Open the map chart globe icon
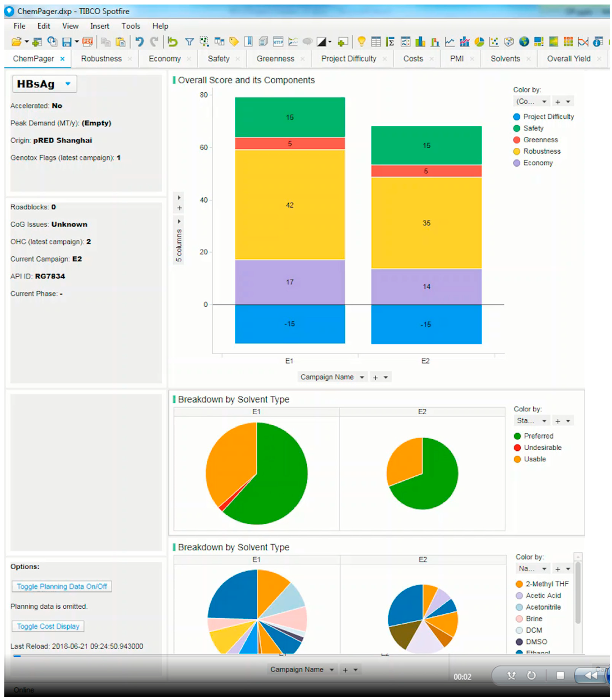Image resolution: width=612 pixels, height=700 pixels. tap(524, 42)
